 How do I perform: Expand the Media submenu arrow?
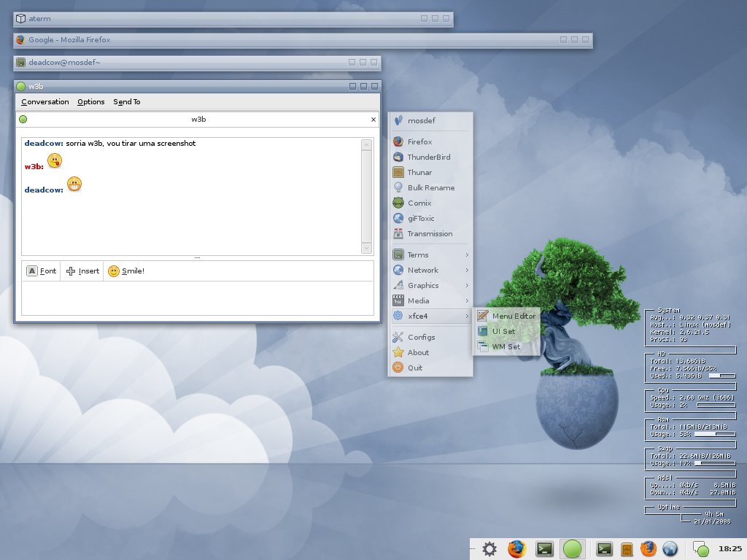pyautogui.click(x=467, y=300)
